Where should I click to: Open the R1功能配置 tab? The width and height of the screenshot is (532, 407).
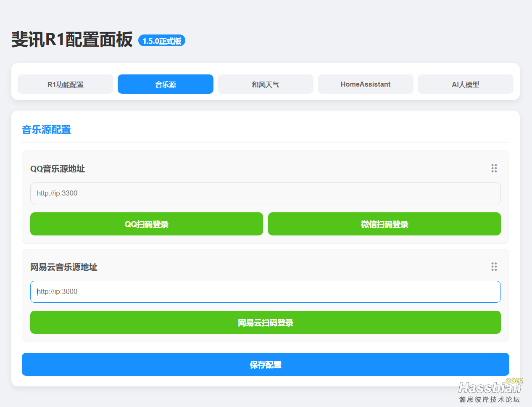pyautogui.click(x=66, y=84)
